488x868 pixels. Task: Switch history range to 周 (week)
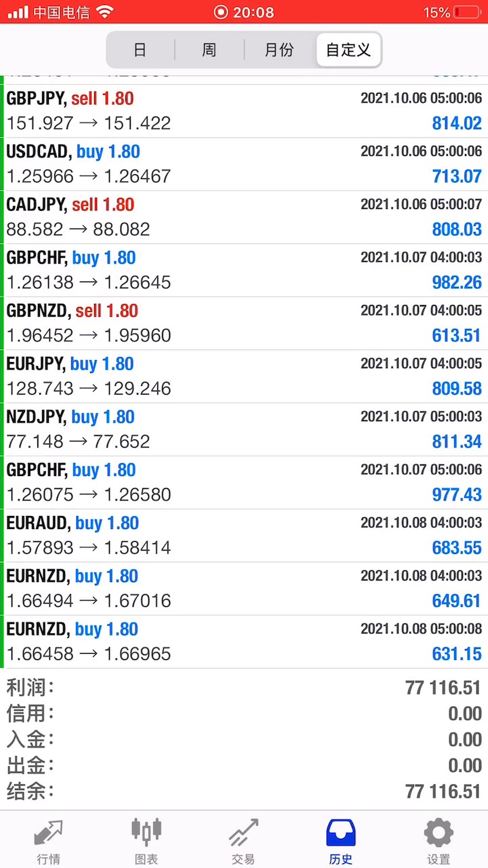209,50
